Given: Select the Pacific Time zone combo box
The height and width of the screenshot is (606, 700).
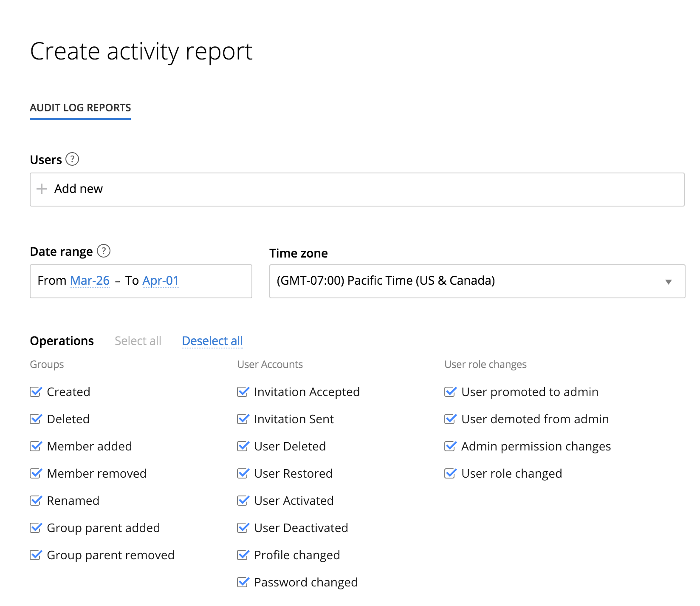Looking at the screenshot, I should pos(467,281).
